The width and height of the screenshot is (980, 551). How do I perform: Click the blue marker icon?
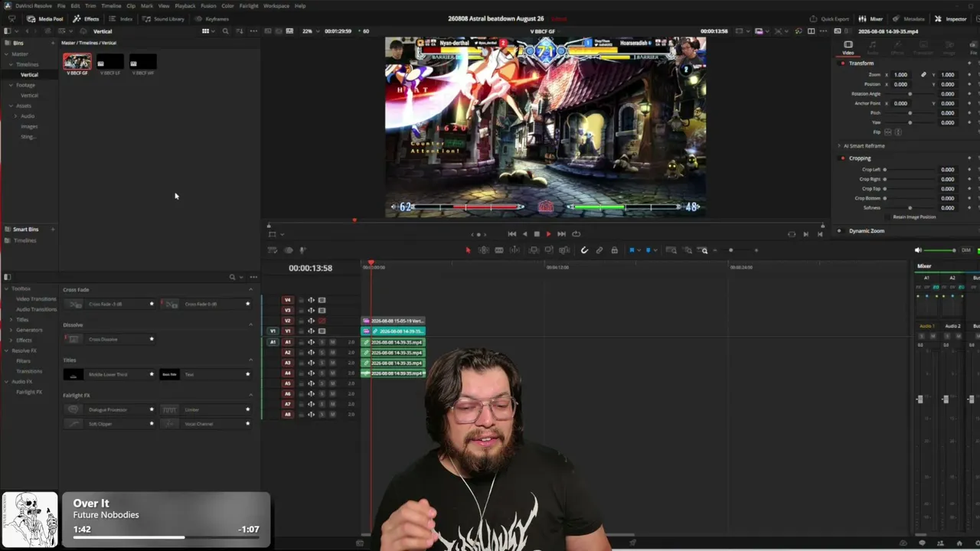(x=648, y=250)
